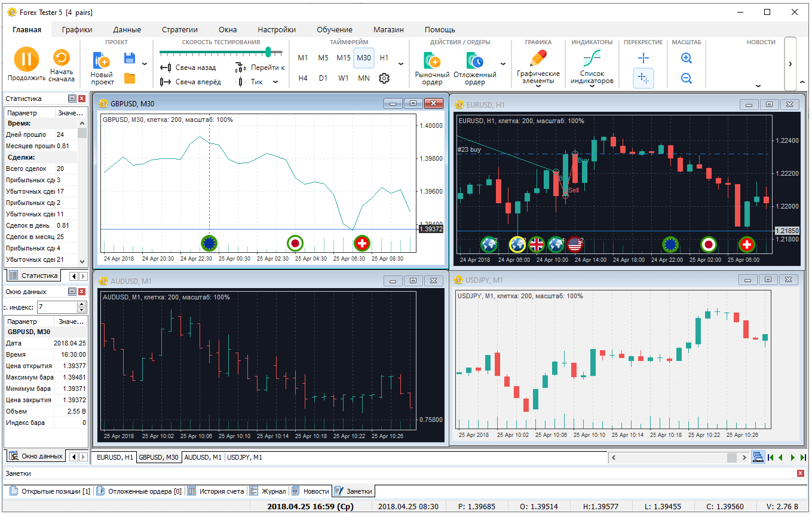The image size is (812, 514).
Task: Expand the project section dropdown arrow
Action: click(x=145, y=63)
